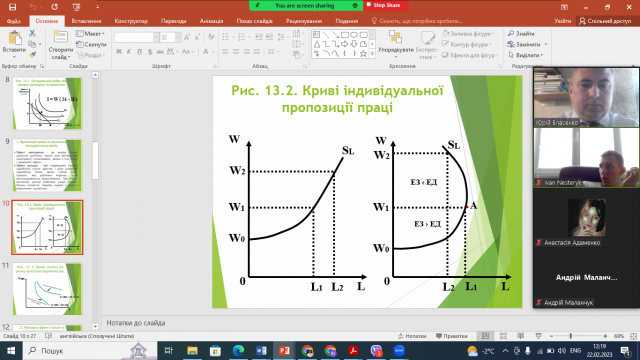640x360 pixels.
Task: Align text left in paragraph group
Action: point(226,51)
